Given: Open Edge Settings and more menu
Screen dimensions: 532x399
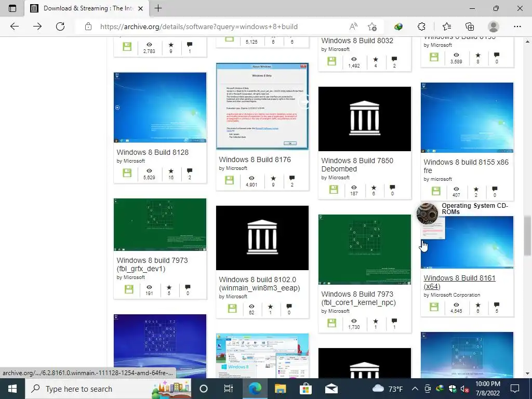Looking at the screenshot, I should [x=517, y=26].
